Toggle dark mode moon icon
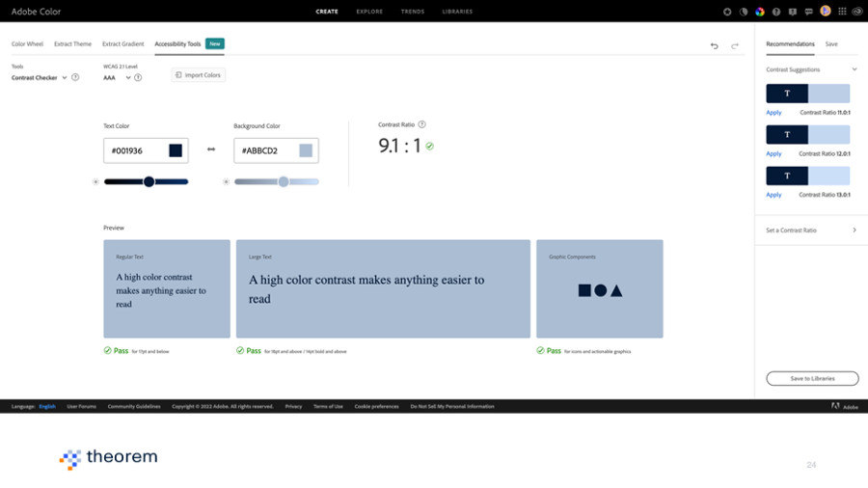This screenshot has height=488, width=868. point(744,12)
